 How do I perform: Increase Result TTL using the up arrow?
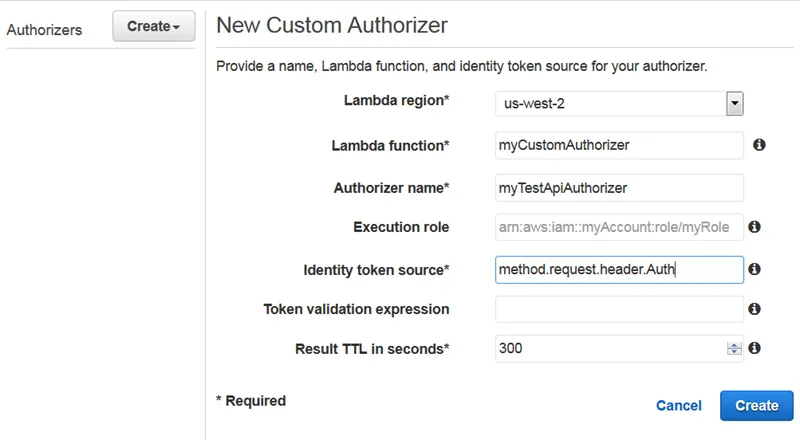[x=734, y=344]
